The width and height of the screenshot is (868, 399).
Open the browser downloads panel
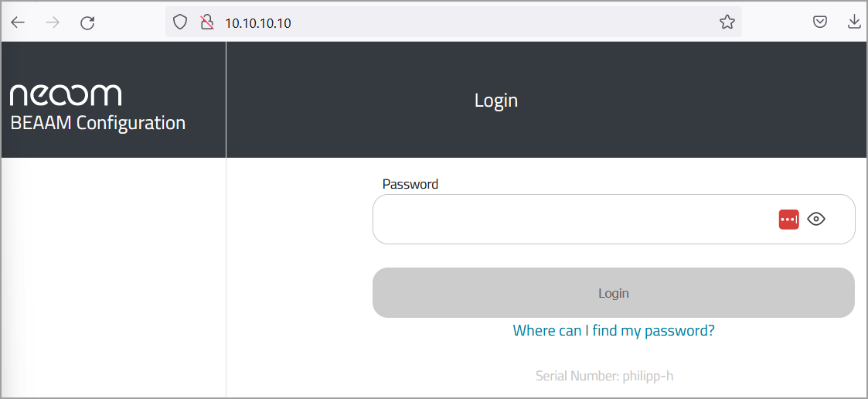[x=854, y=22]
